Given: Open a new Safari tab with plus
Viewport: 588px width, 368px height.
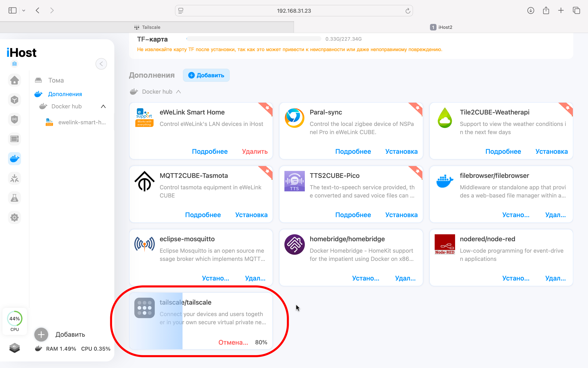Looking at the screenshot, I should coord(561,10).
